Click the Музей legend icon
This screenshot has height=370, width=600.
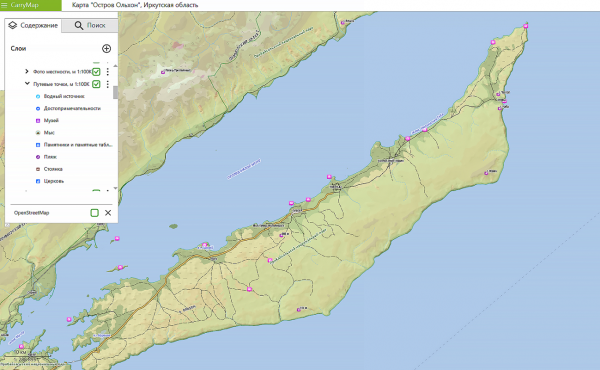coord(38,121)
